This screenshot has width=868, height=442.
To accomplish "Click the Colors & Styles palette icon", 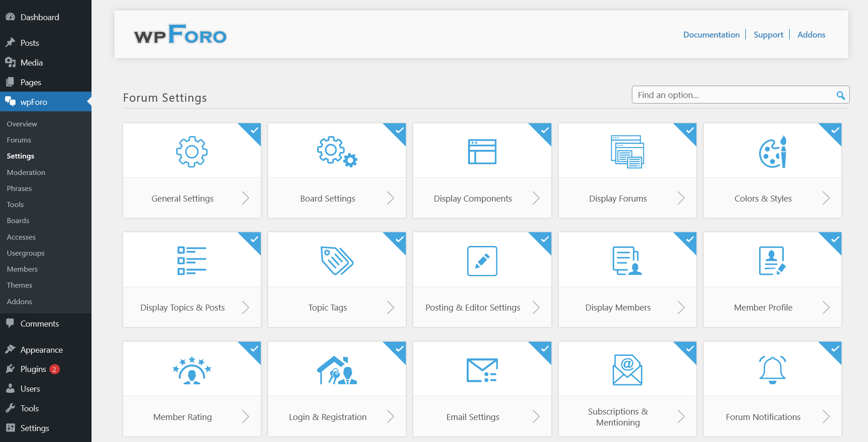I will 772,152.
